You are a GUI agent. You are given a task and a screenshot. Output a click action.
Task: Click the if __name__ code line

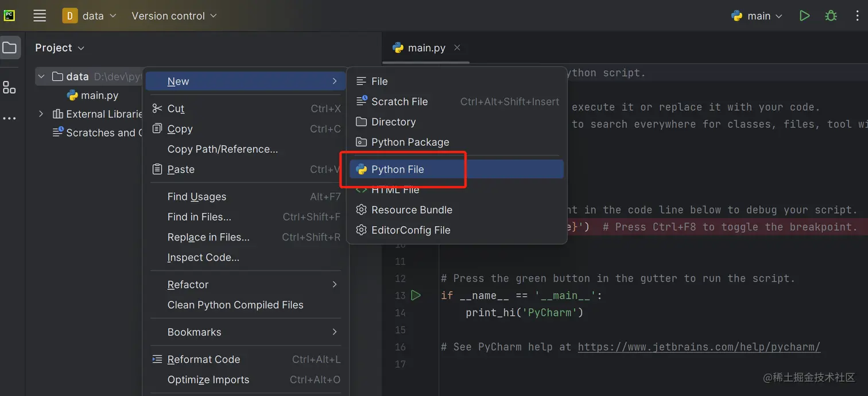pos(522,295)
